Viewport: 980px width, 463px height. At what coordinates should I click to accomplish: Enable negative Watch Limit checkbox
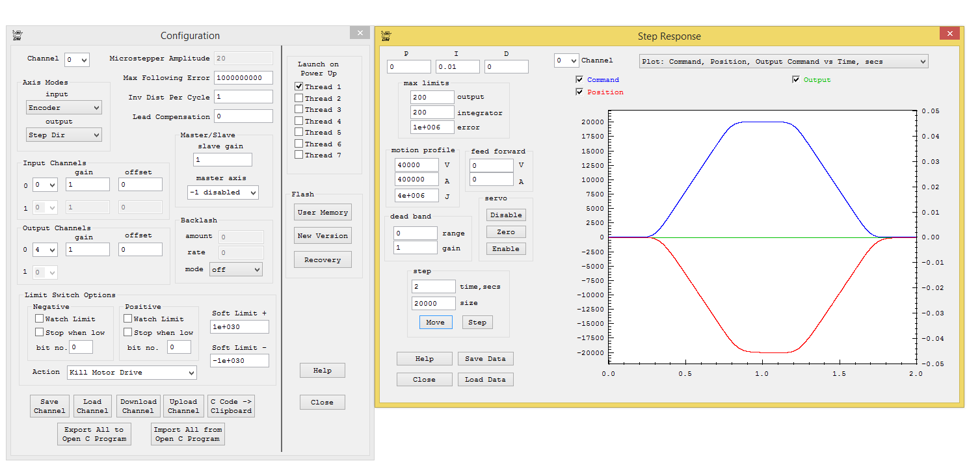(x=40, y=319)
